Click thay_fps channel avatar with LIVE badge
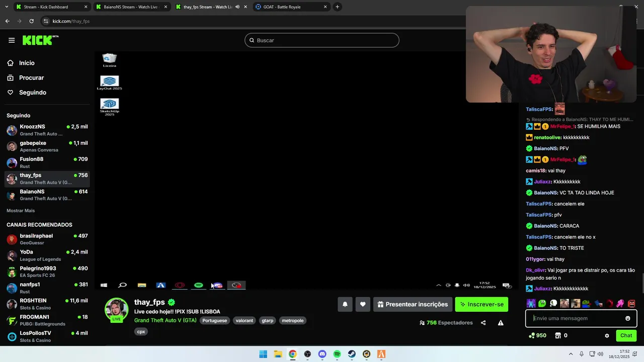644x362 pixels. pyautogui.click(x=116, y=310)
